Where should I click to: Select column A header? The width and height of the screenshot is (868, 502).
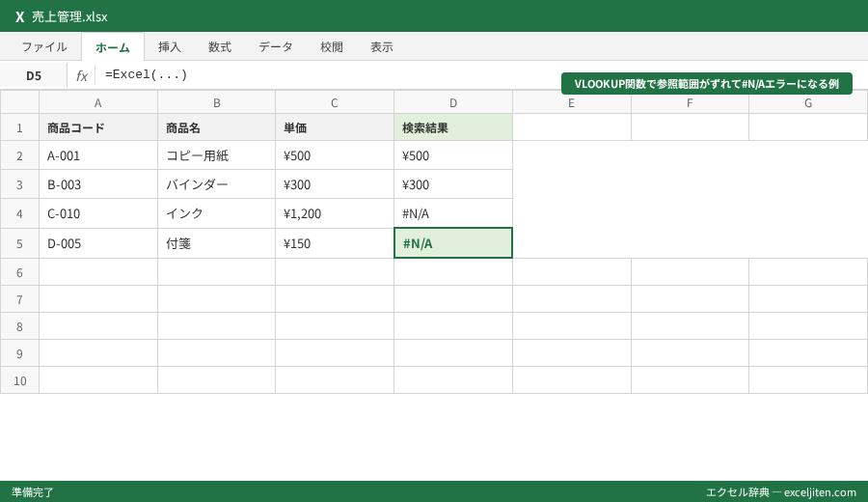click(98, 102)
